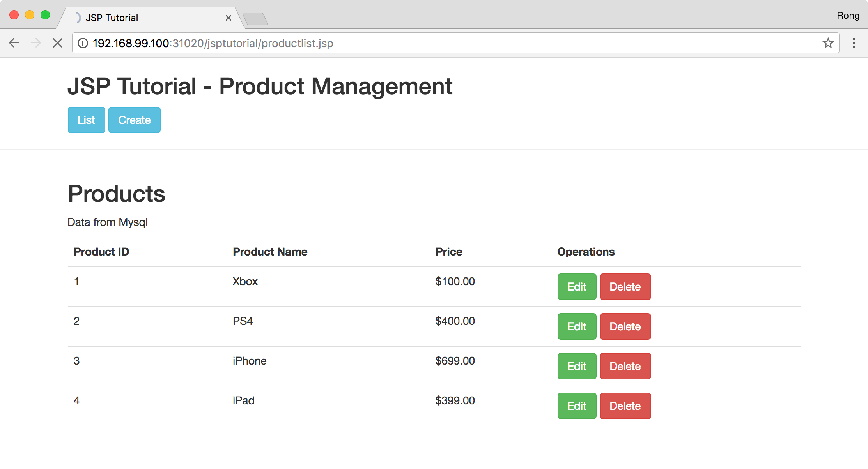This screenshot has width=868, height=469.
Task: Click the List button
Action: (87, 120)
